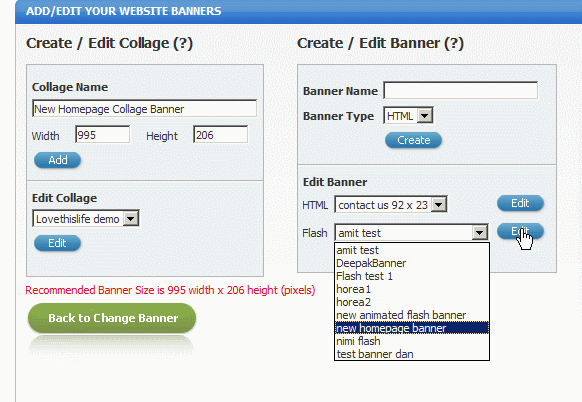Click Edit button for HTML banner
Image resolution: width=582 pixels, height=402 pixels.
520,203
